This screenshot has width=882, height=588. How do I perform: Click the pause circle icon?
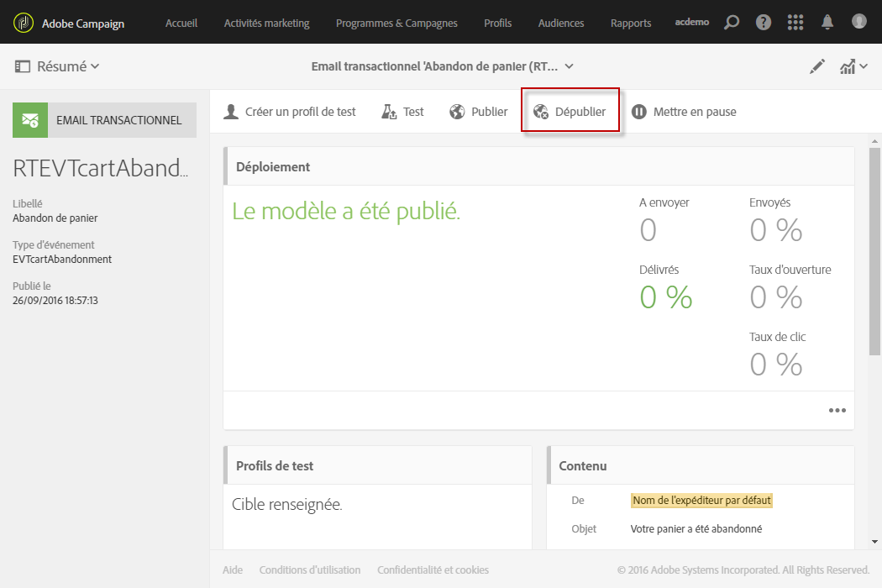[639, 112]
